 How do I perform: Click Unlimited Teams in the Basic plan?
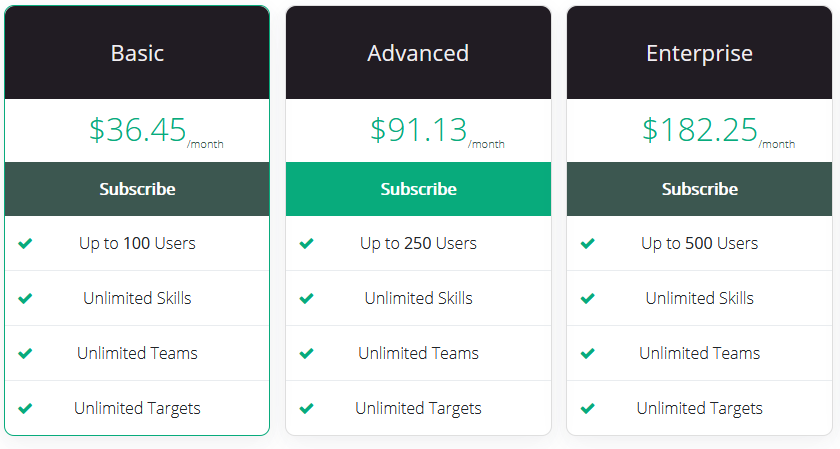tap(137, 353)
